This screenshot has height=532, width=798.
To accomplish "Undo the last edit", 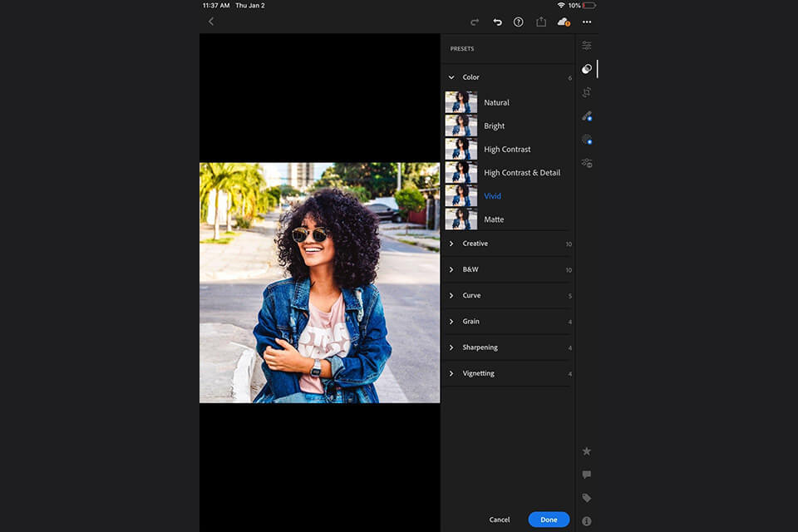I will pyautogui.click(x=497, y=22).
